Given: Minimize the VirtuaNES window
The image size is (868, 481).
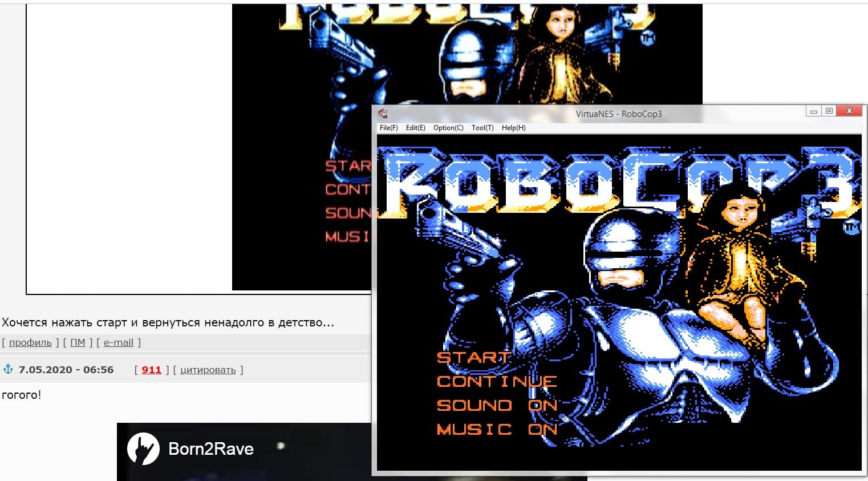Looking at the screenshot, I should pos(813,111).
